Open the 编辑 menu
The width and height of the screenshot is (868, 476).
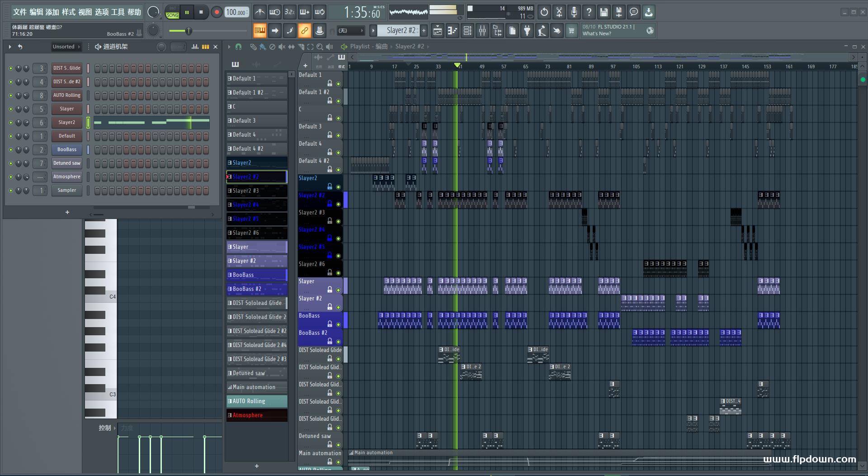click(x=37, y=12)
